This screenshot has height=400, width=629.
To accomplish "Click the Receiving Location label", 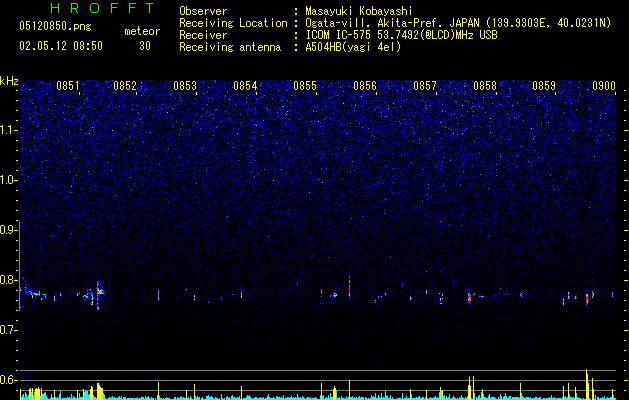I will pyautogui.click(x=233, y=23).
